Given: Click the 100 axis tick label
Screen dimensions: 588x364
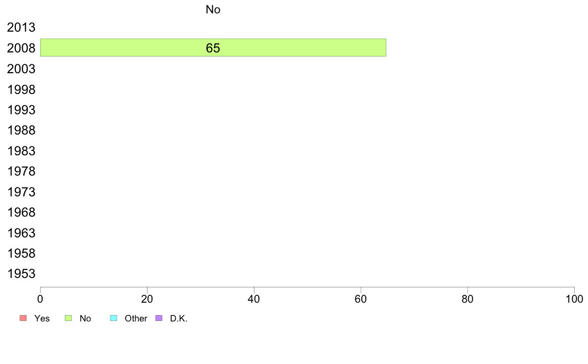Looking at the screenshot, I should [x=574, y=299].
